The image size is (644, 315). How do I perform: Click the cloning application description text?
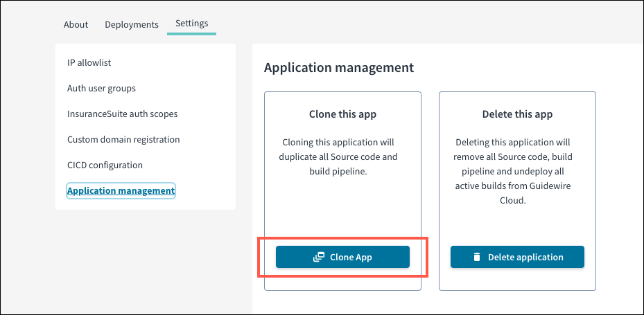338,157
